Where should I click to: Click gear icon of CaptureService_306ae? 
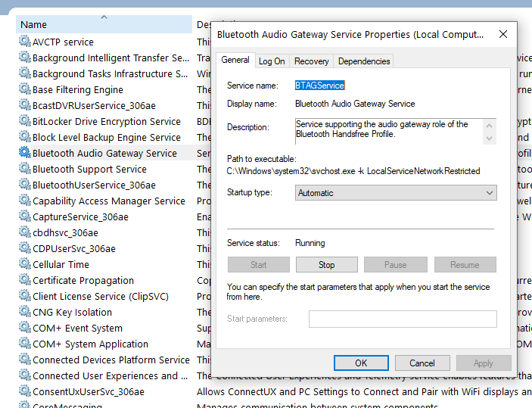[x=25, y=216]
